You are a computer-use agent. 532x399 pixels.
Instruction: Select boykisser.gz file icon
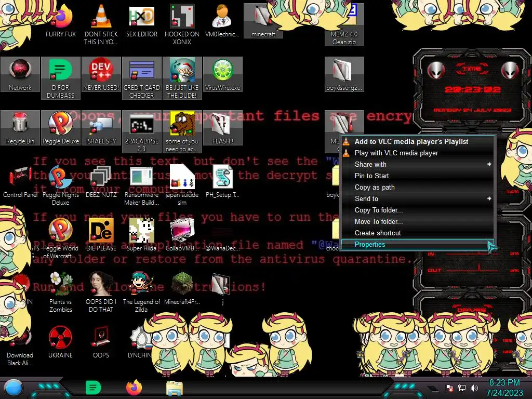click(x=344, y=74)
